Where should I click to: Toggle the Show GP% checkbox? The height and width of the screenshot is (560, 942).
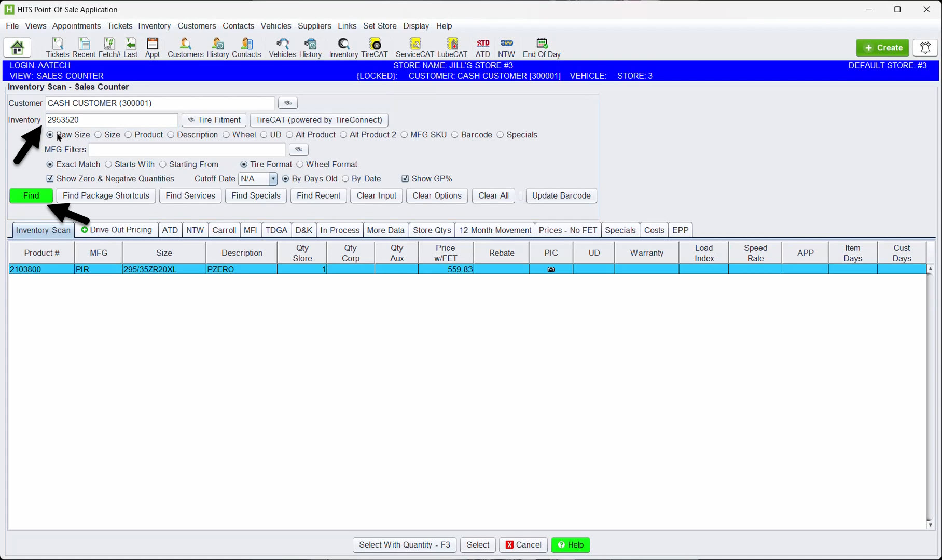tap(405, 179)
